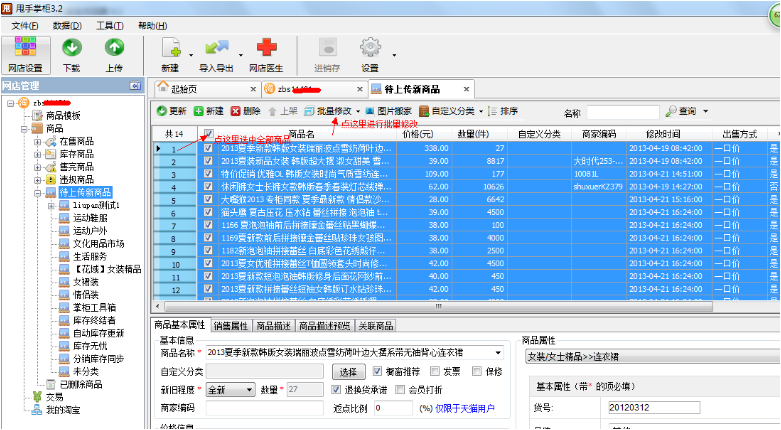Click the 网店设置 toolbar icon
This screenshot has height=430, width=781.
[26, 53]
